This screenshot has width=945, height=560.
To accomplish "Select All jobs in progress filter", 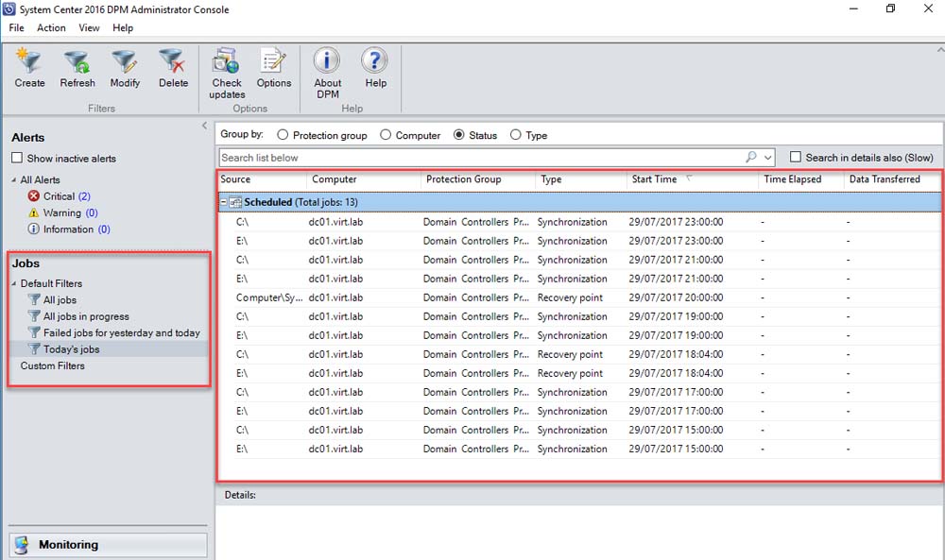I will [x=86, y=316].
